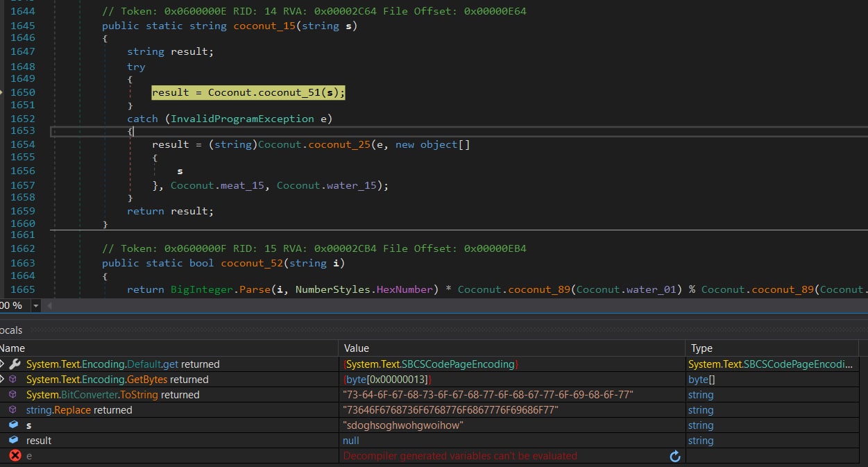
Task: Click the wrench icon for Encoding.Default.get
Action: [15, 364]
